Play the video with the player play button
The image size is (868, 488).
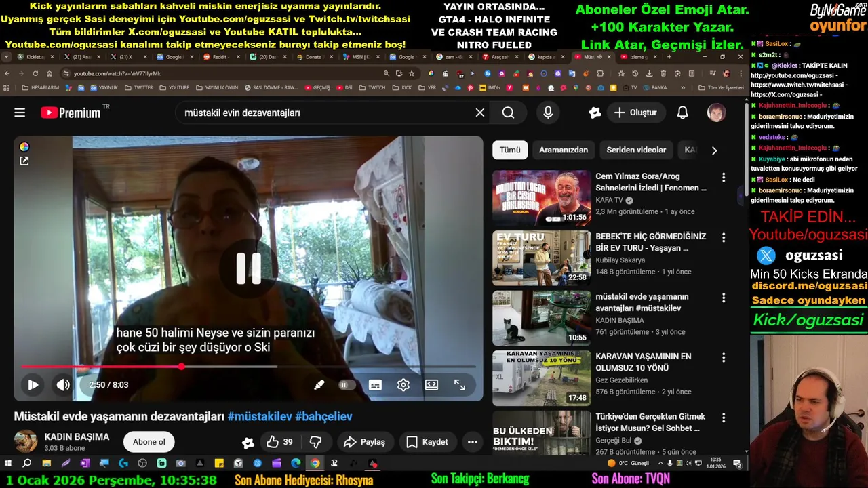33,384
